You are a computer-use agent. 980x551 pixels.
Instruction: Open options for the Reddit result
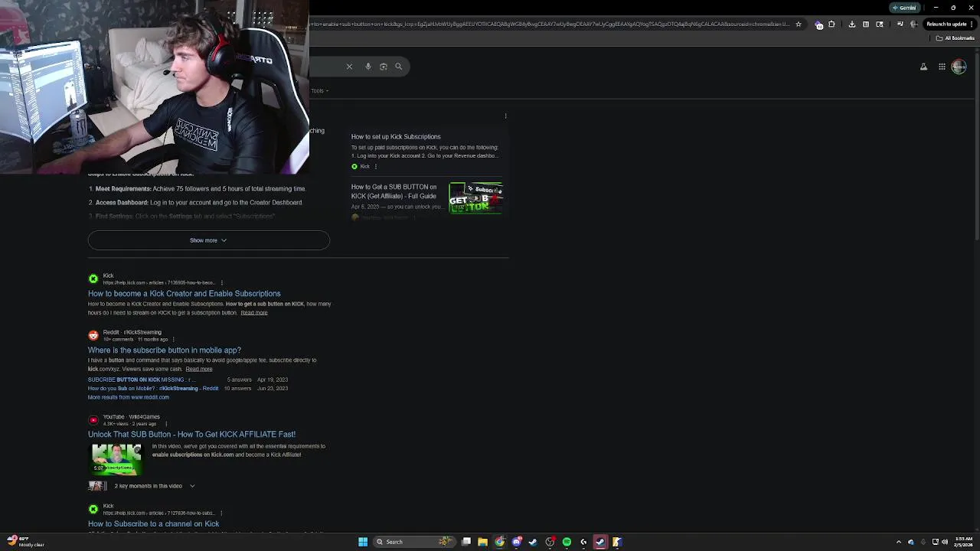click(174, 340)
